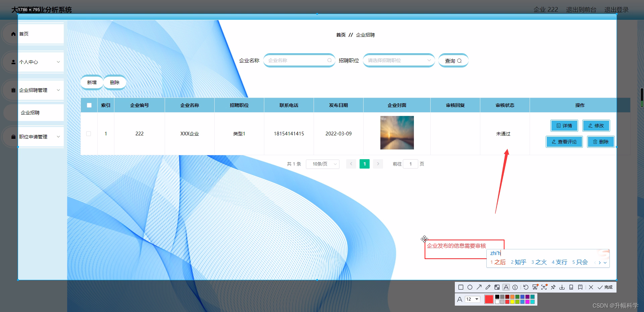The width and height of the screenshot is (644, 312).
Task: Click the 新增 button above the table
Action: 92,82
